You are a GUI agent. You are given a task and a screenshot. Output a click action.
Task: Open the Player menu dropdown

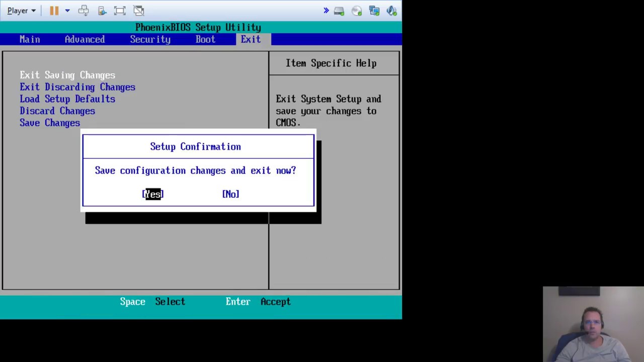21,11
